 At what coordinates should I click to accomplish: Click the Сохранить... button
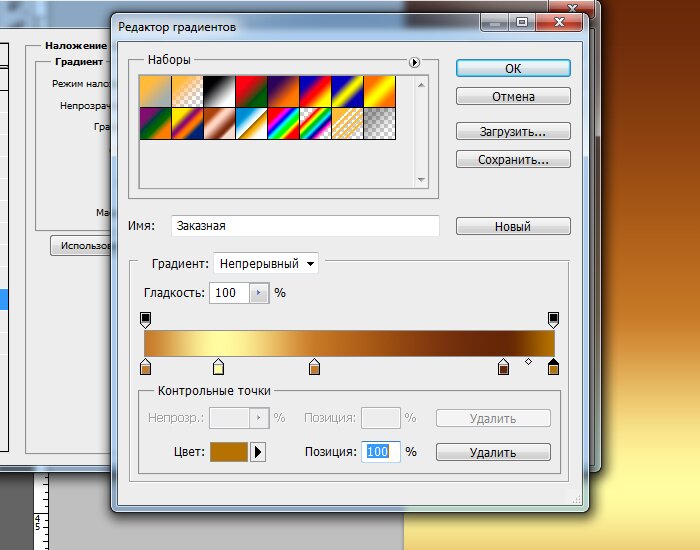point(513,159)
